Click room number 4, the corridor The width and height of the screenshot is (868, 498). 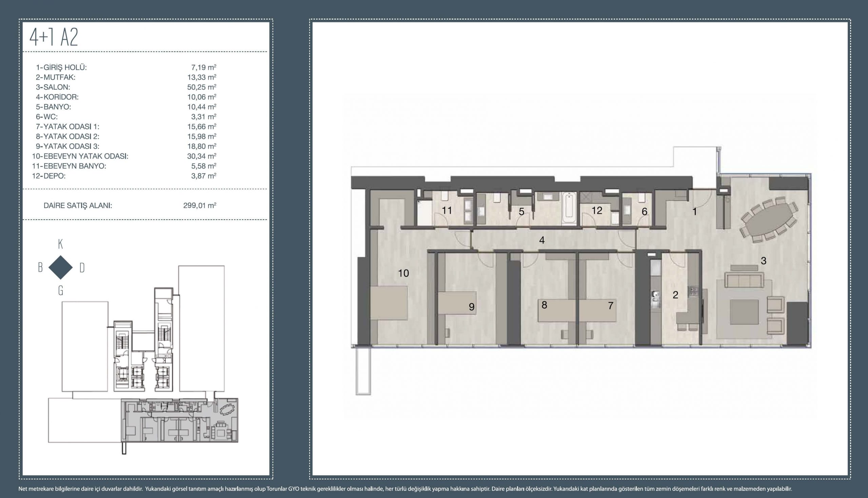542,240
